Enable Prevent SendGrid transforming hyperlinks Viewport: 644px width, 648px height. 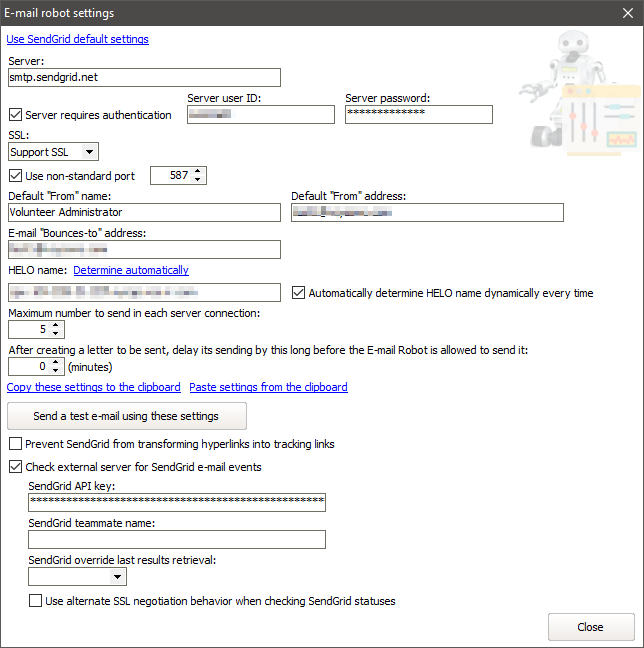[15, 444]
